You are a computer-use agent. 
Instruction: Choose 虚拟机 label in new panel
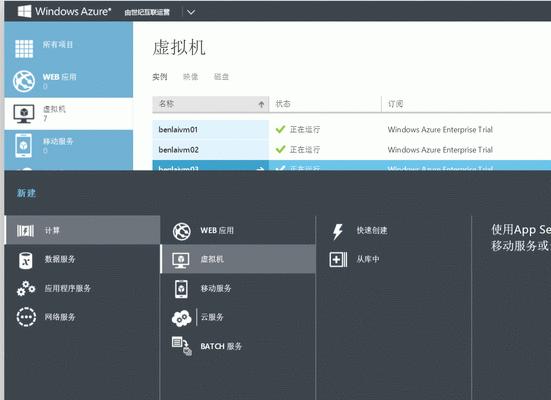click(212, 259)
